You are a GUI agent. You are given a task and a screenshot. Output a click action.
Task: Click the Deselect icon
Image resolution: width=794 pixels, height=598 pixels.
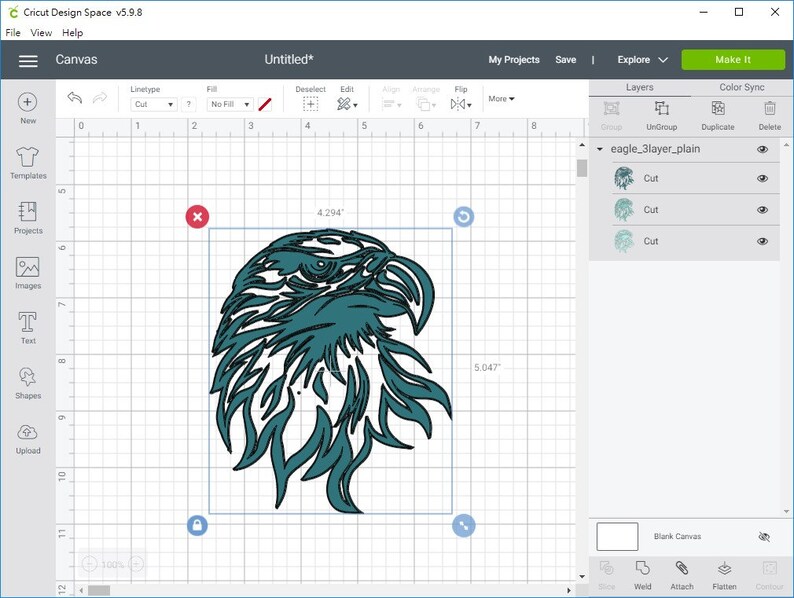click(310, 104)
